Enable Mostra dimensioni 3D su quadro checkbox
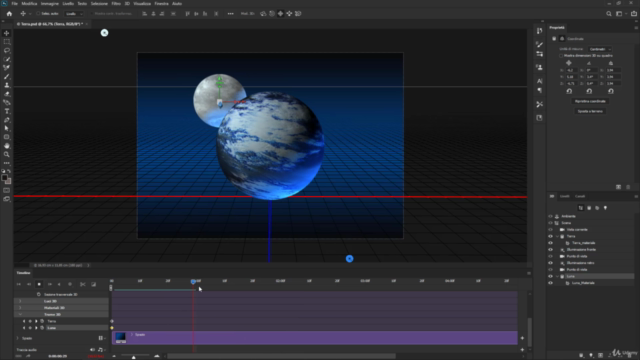 coord(561,56)
